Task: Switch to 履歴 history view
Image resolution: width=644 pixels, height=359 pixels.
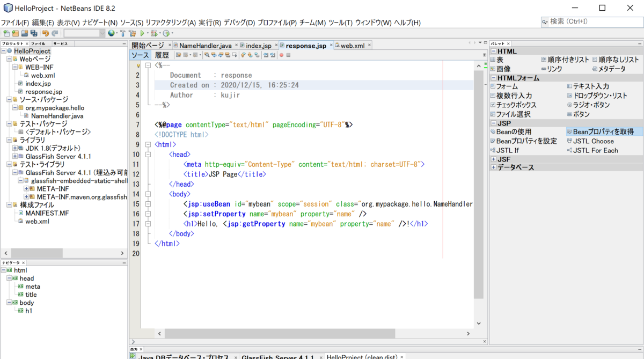Action: coord(162,55)
